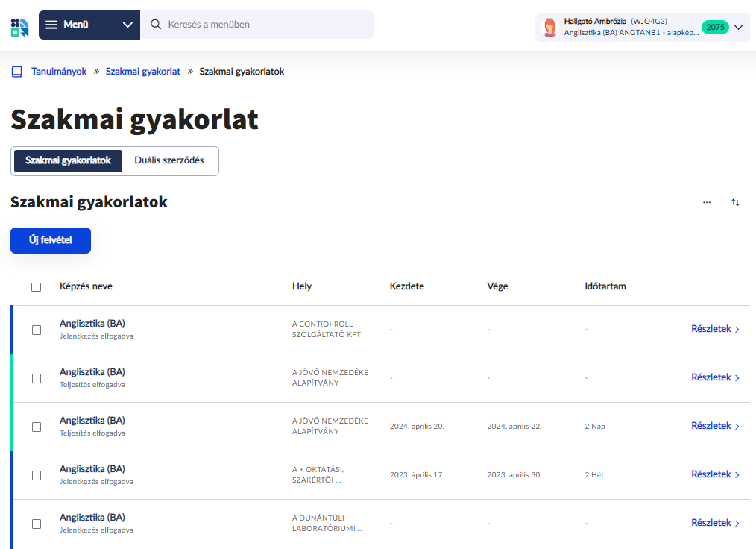The height and width of the screenshot is (549, 756).
Task: Open the Szakmai gyakorlat breadcrumb link
Action: (x=142, y=72)
